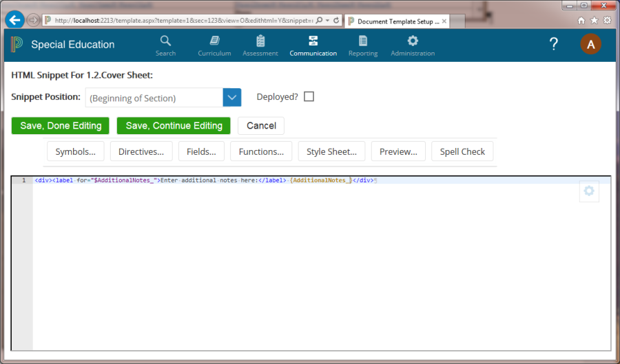Screen dimensions: 620x364
Task: Select the Communication navigation icon
Action: pyautogui.click(x=313, y=41)
